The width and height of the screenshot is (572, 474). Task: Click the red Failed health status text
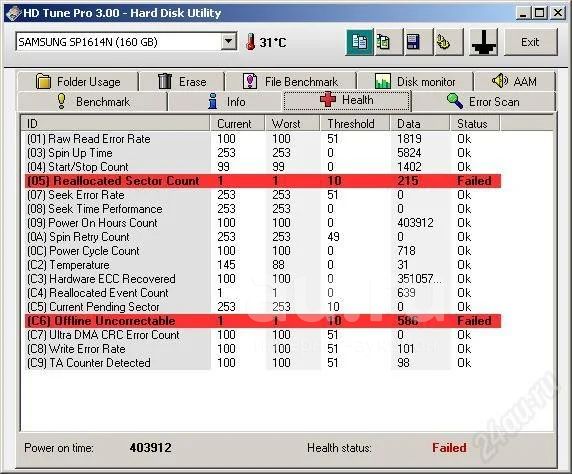pyautogui.click(x=449, y=447)
